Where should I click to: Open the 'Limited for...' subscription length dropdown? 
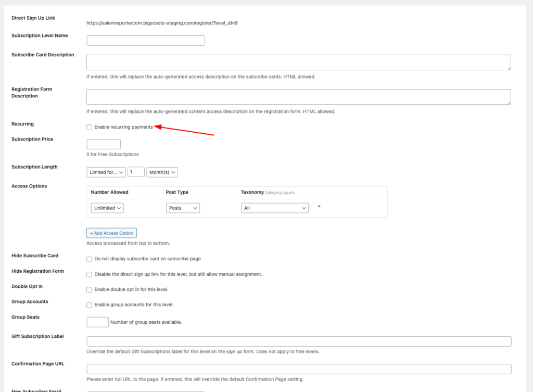coord(106,172)
